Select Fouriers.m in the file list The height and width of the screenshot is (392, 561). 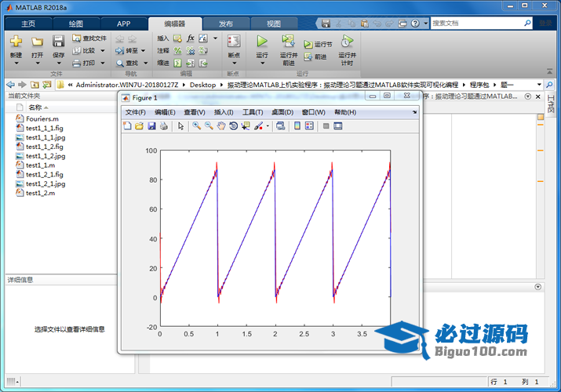[42, 118]
